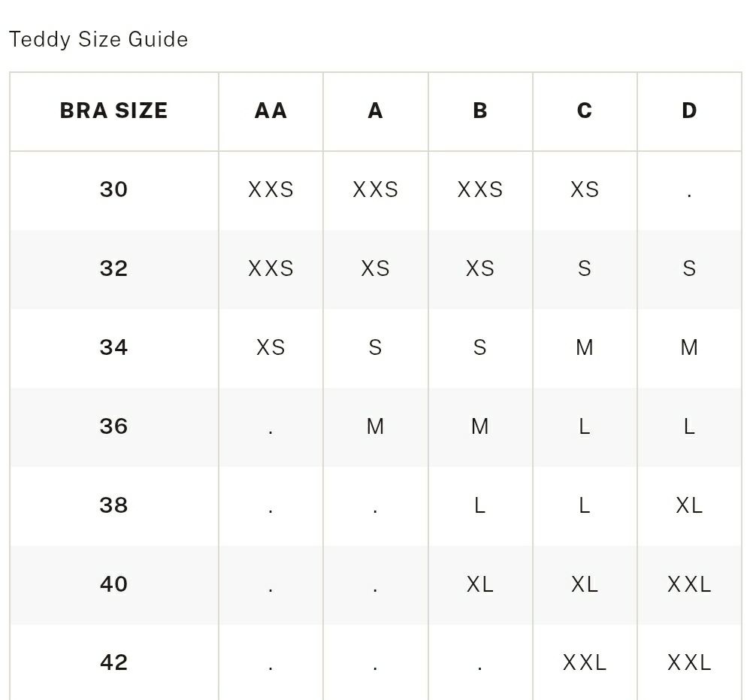Select the XS cell for 34AA
The height and width of the screenshot is (700, 747).
[x=271, y=347]
